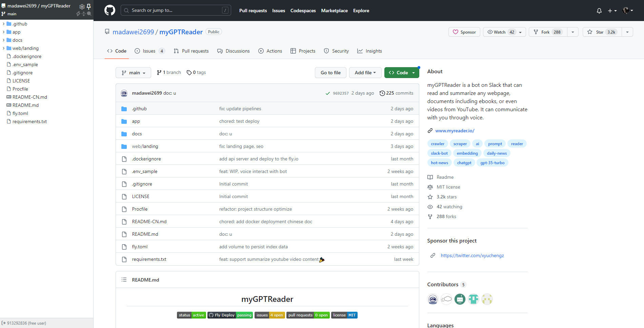Image resolution: width=644 pixels, height=328 pixels.
Task: Click the sidebar file search magnifier icon
Action: 89,14
